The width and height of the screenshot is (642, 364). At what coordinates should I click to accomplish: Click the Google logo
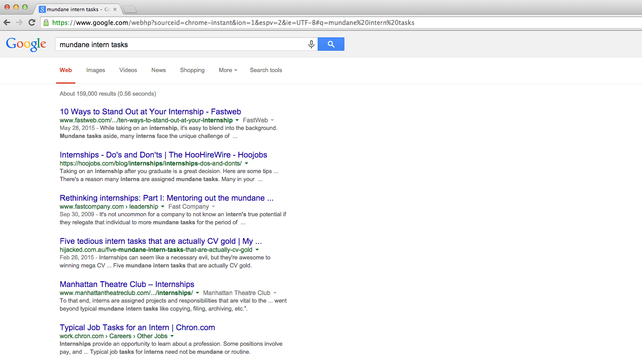tap(26, 44)
